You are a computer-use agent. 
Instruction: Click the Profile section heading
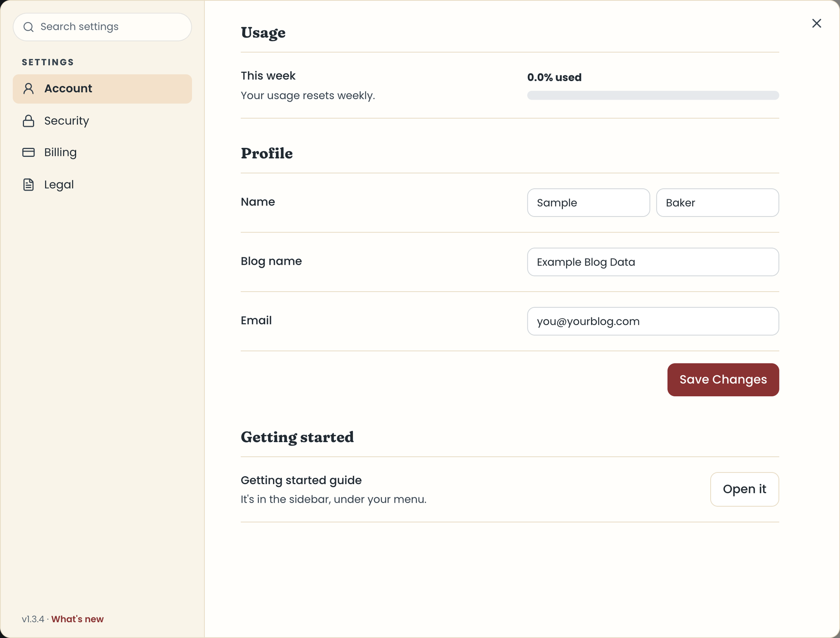pos(267,153)
